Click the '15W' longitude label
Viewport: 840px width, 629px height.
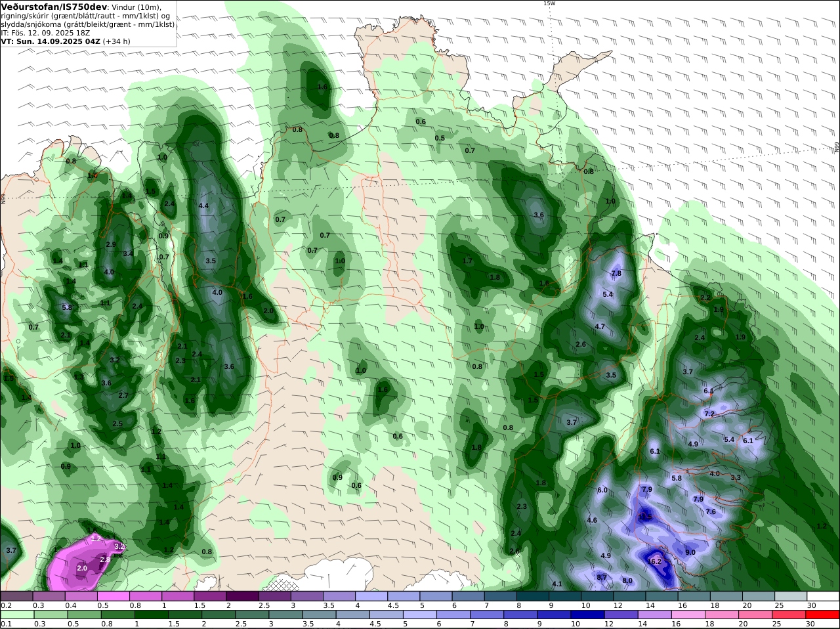(x=549, y=3)
